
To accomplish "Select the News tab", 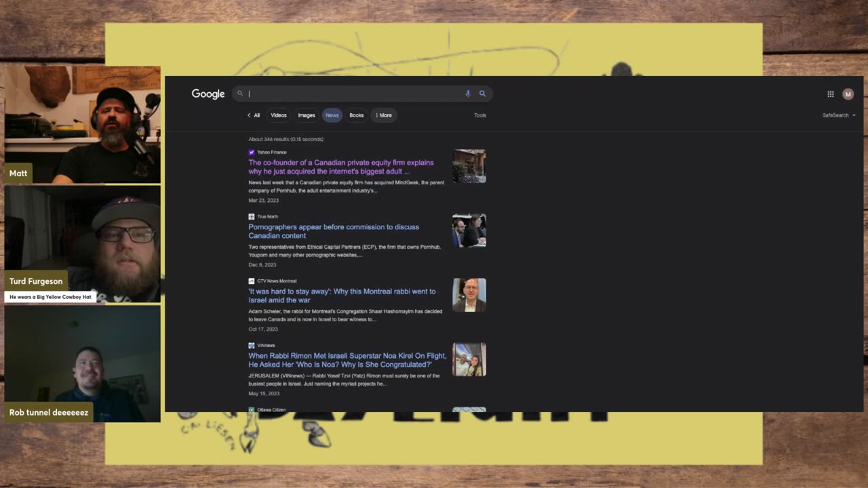I will click(x=332, y=115).
